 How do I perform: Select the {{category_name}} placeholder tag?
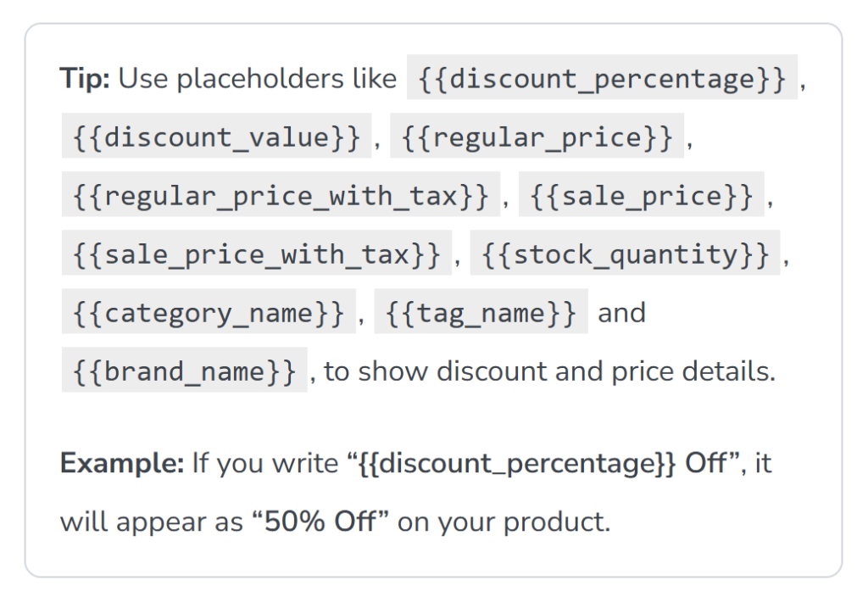pos(209,313)
